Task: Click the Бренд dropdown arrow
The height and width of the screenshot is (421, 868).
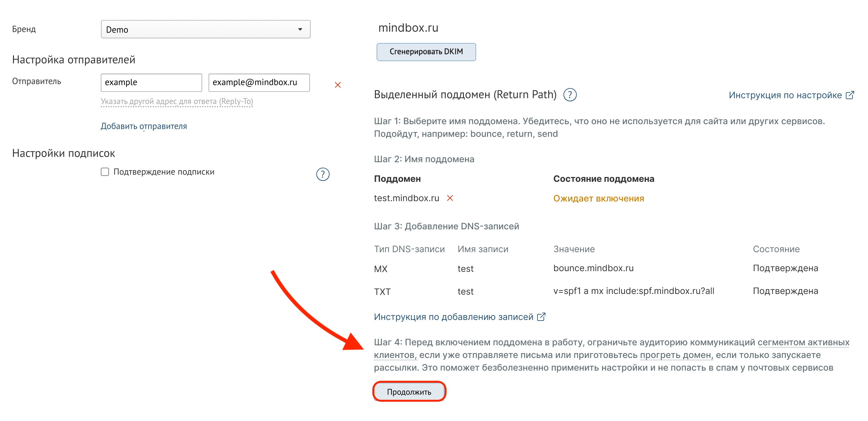Action: 300,29
